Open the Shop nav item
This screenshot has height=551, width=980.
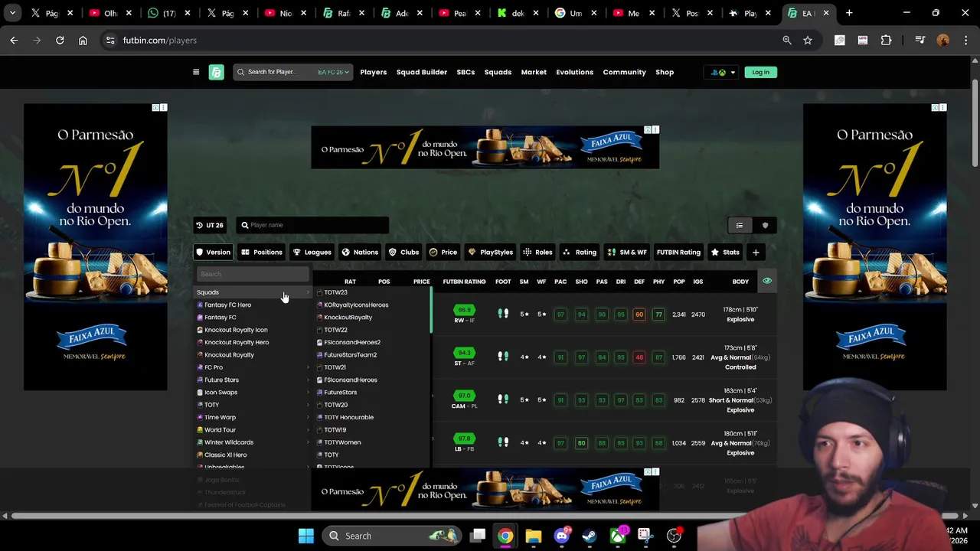[665, 72]
